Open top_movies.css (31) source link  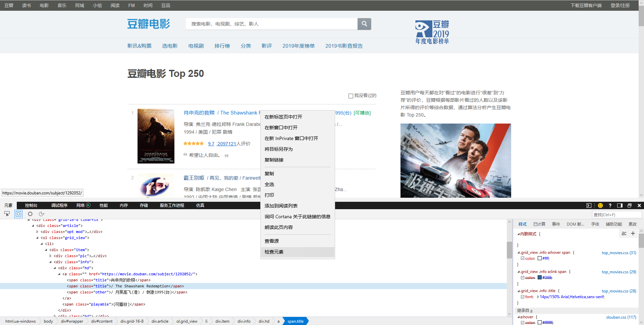coord(619,253)
